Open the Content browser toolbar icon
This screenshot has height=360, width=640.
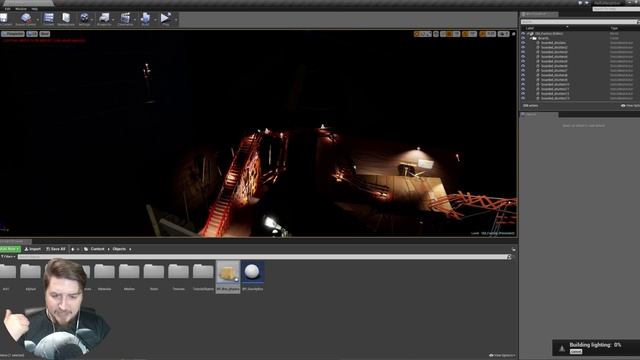[x=49, y=19]
